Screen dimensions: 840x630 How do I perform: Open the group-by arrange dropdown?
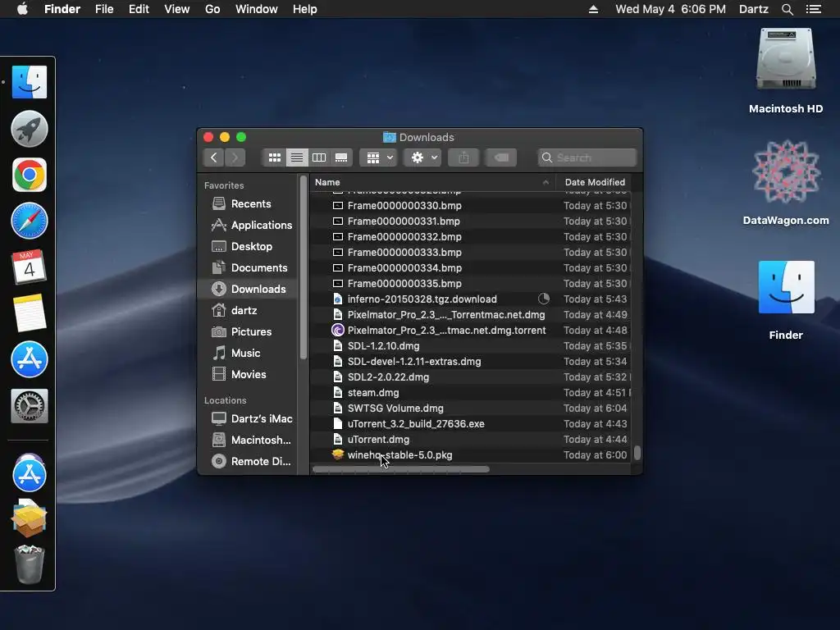click(379, 157)
